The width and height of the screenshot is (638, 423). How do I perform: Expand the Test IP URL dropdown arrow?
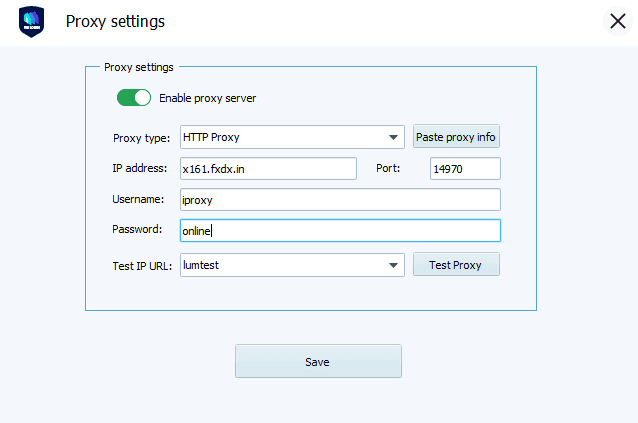pos(394,265)
